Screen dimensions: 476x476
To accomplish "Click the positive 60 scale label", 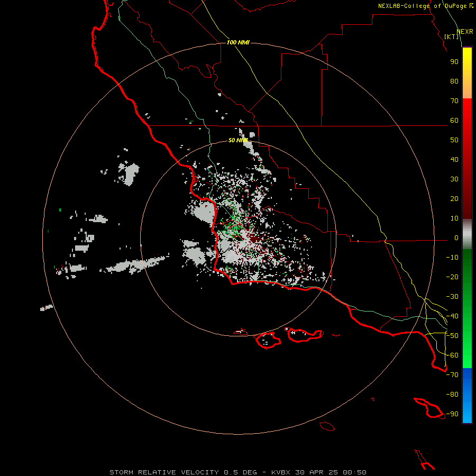I will pos(454,121).
